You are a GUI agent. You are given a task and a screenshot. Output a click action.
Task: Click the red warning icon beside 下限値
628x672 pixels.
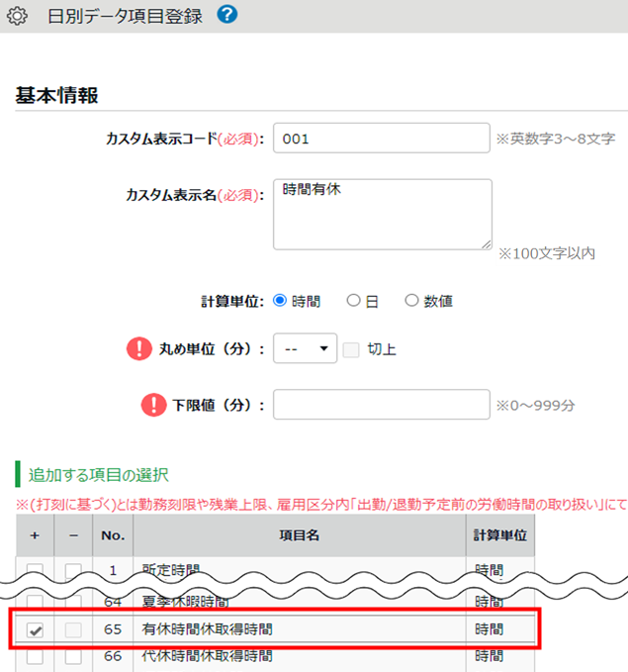[x=152, y=405]
